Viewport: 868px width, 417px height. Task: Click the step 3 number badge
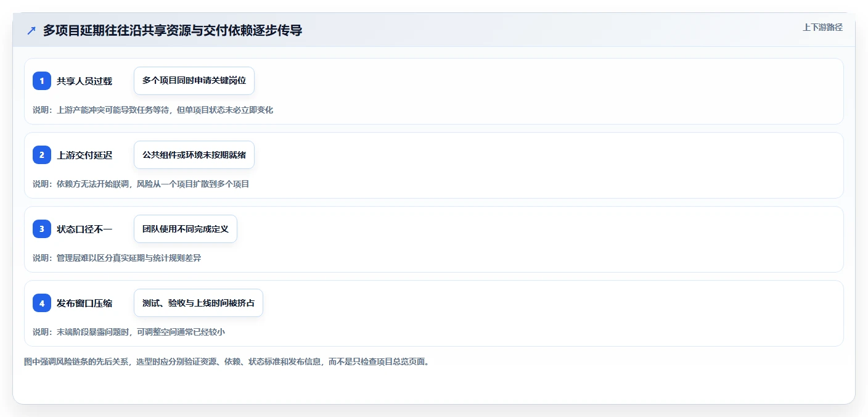tap(42, 229)
